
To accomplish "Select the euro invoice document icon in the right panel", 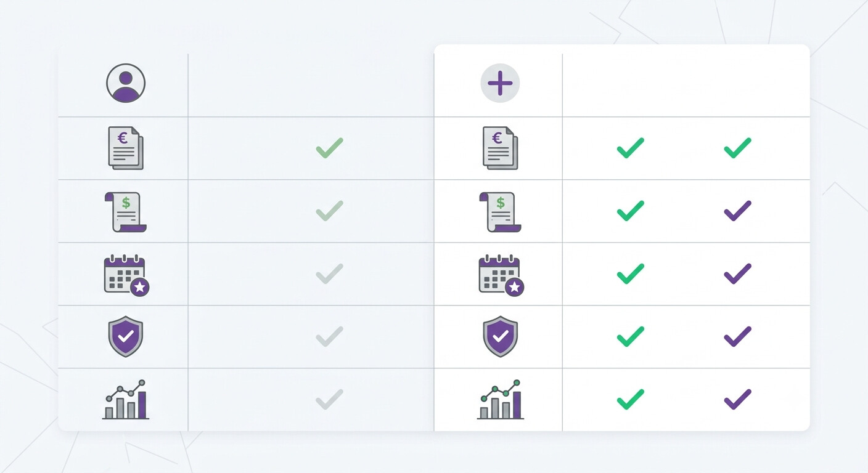I will pyautogui.click(x=500, y=148).
